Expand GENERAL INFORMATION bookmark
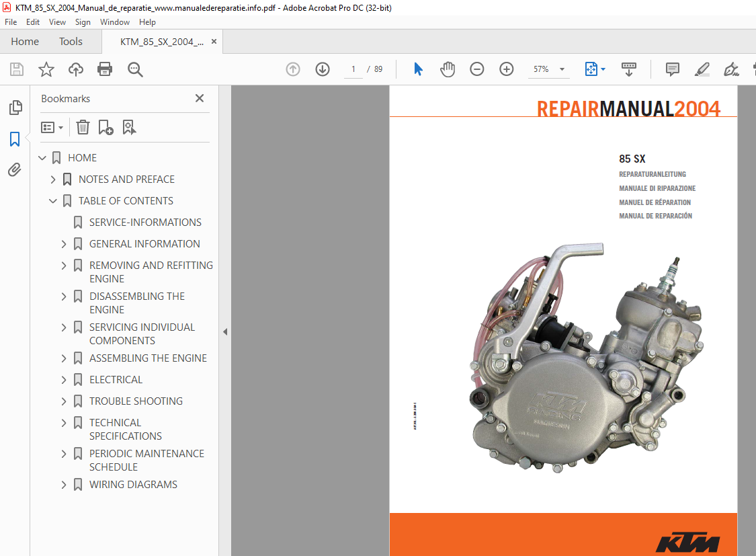The height and width of the screenshot is (556, 756). pos(64,244)
